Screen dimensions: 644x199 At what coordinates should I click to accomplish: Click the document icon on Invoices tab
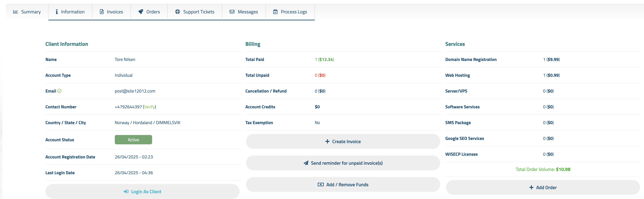pos(102,12)
